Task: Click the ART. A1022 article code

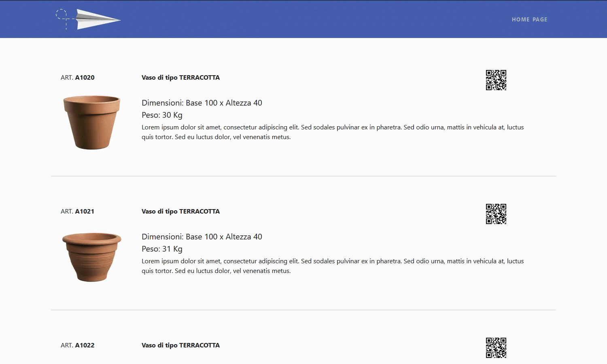Action: pyautogui.click(x=78, y=345)
